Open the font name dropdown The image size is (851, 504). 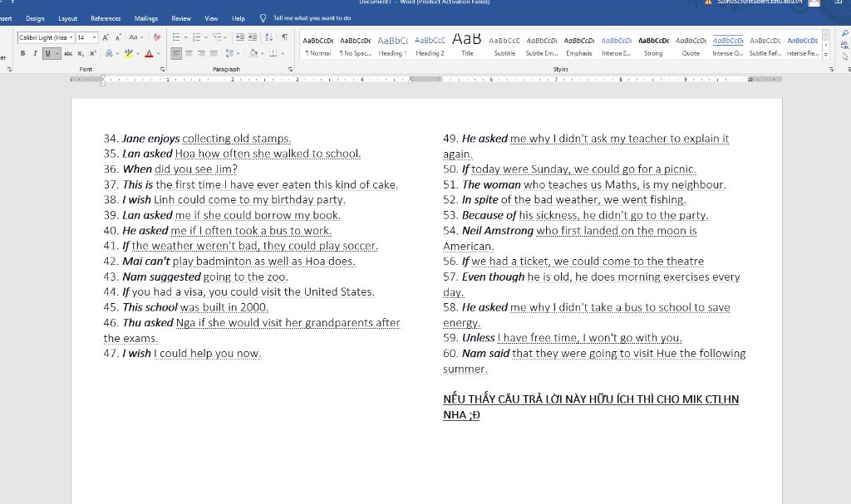[x=71, y=37]
